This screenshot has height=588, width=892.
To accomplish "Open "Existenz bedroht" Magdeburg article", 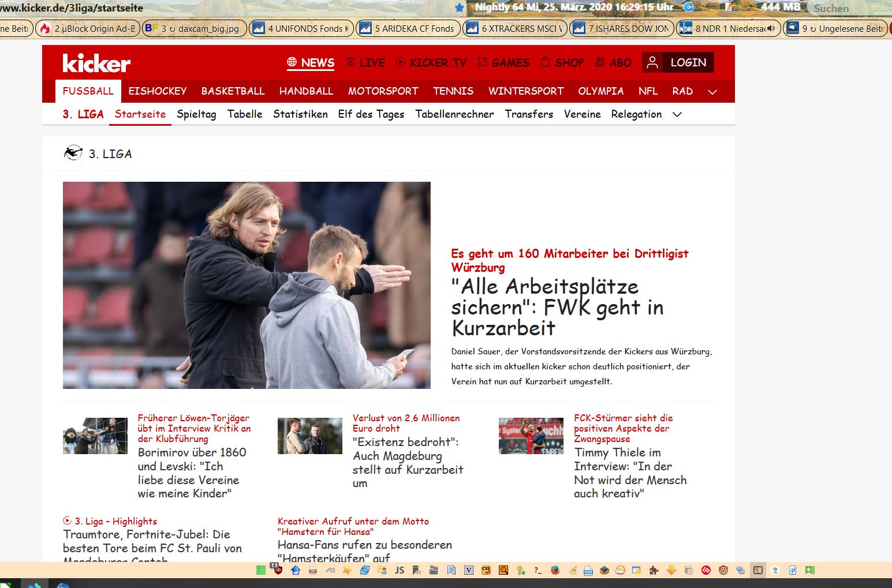I will tap(408, 462).
